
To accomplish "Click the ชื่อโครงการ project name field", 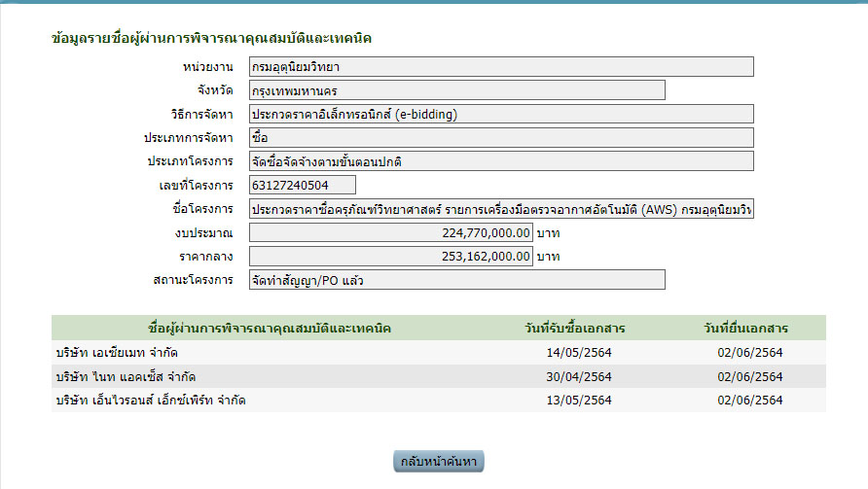I will (500, 209).
